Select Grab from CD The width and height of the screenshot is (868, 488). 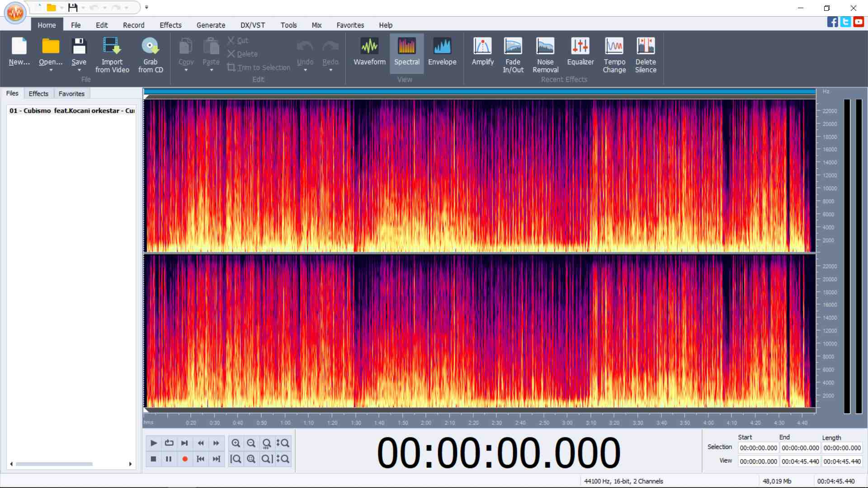coord(151,54)
